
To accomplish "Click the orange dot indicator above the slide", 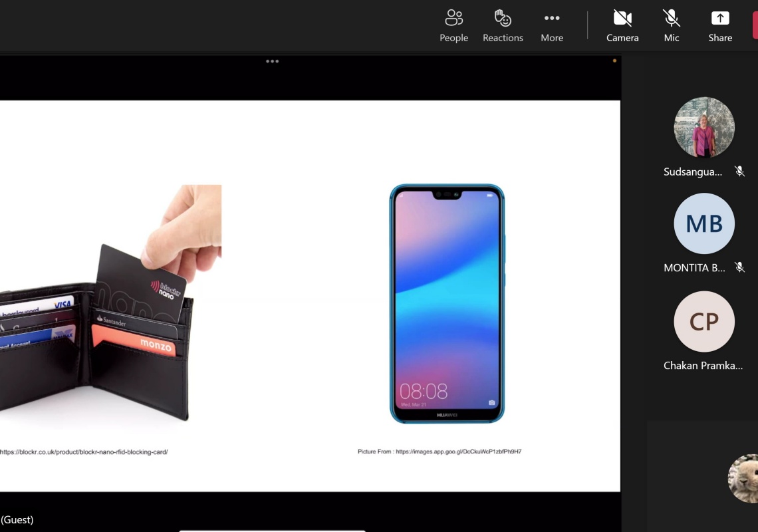I will (614, 61).
